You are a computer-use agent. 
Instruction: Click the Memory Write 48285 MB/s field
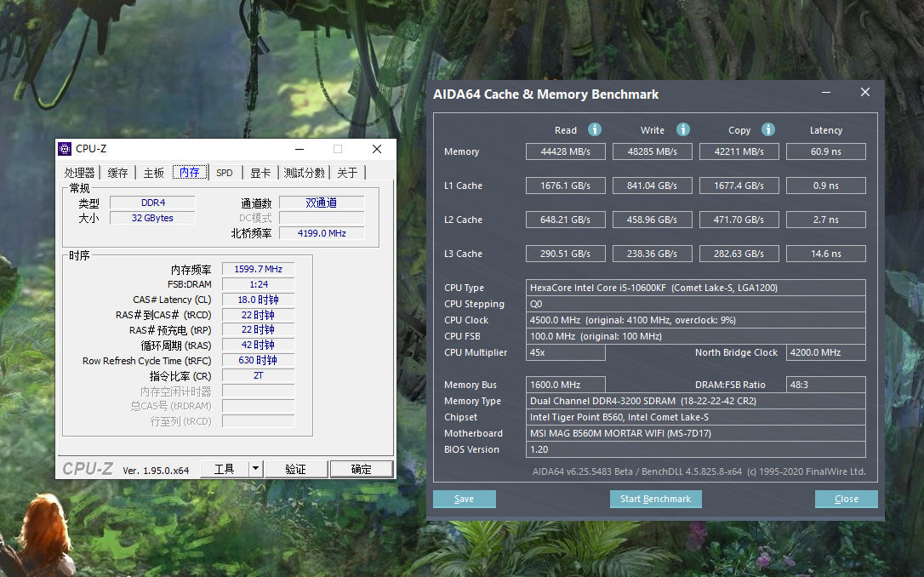[653, 151]
